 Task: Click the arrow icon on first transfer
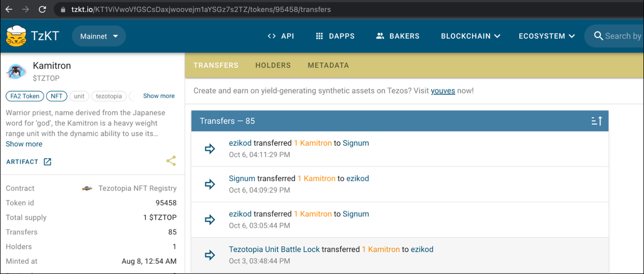click(210, 149)
